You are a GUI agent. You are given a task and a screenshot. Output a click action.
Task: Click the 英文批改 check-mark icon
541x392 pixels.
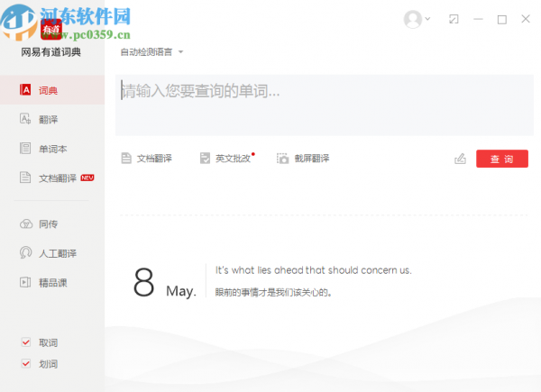(205, 159)
